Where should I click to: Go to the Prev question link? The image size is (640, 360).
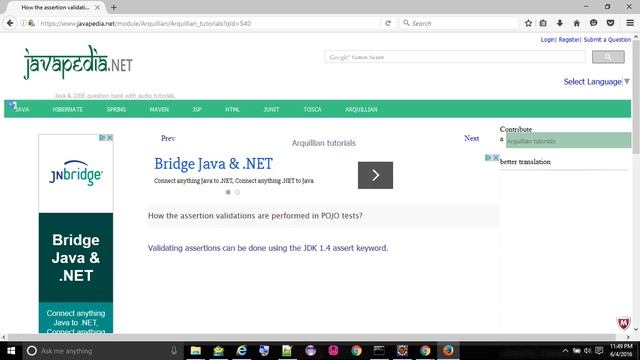point(168,138)
